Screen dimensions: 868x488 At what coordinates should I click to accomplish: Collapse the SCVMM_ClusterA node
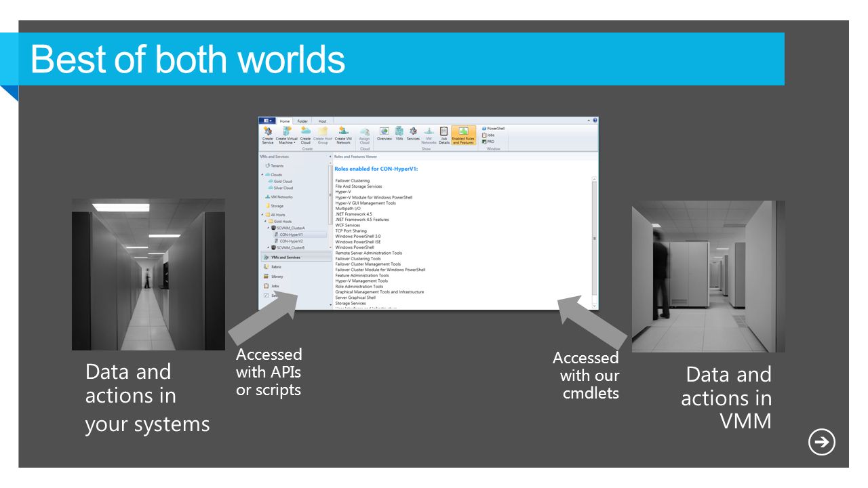(x=269, y=228)
